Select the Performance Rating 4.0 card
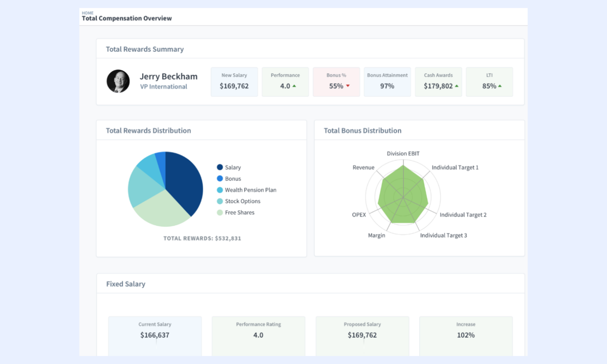The height and width of the screenshot is (364, 607). tap(259, 336)
